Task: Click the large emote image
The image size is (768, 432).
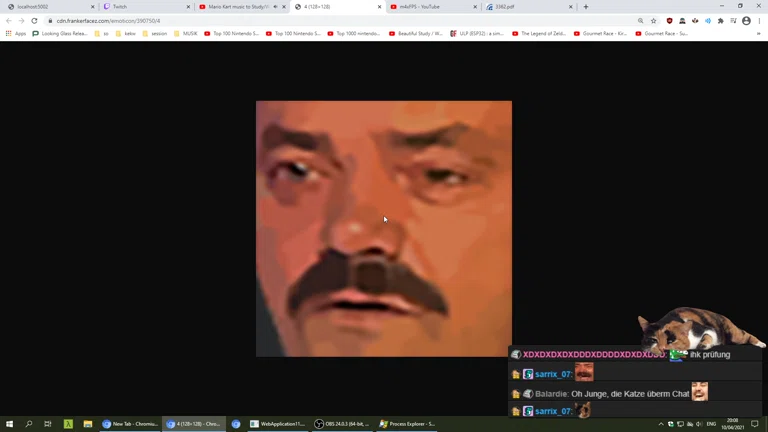Action: point(384,229)
